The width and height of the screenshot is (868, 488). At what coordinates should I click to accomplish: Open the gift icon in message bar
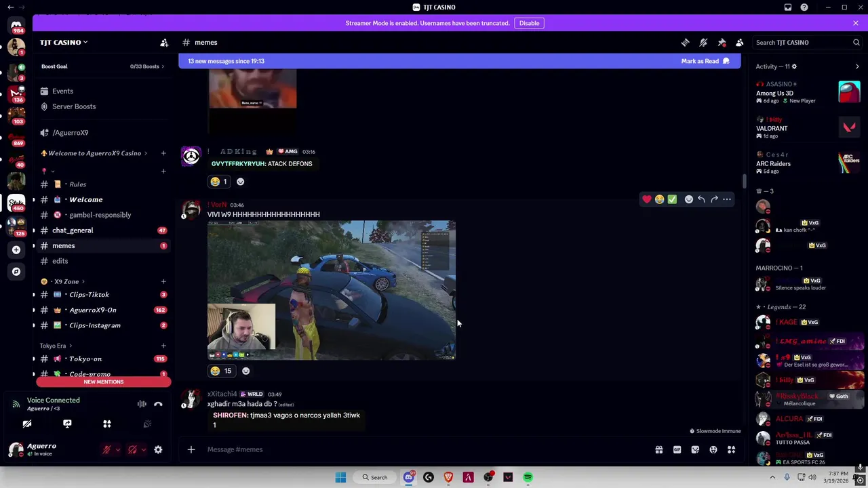tap(658, 449)
